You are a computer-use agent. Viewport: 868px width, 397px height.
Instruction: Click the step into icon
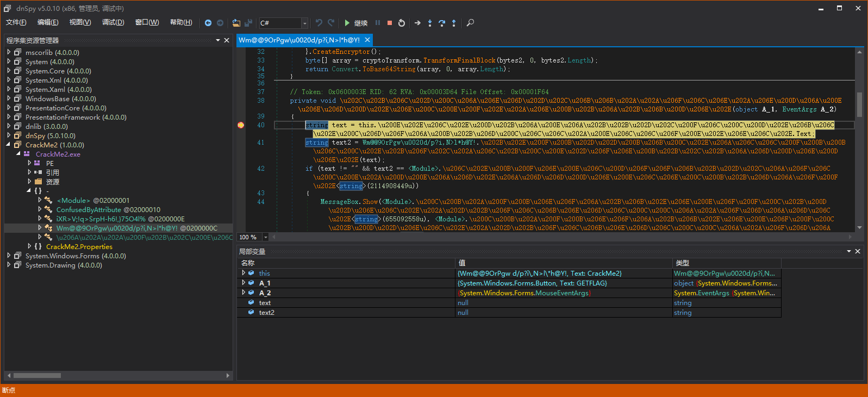[x=429, y=23]
